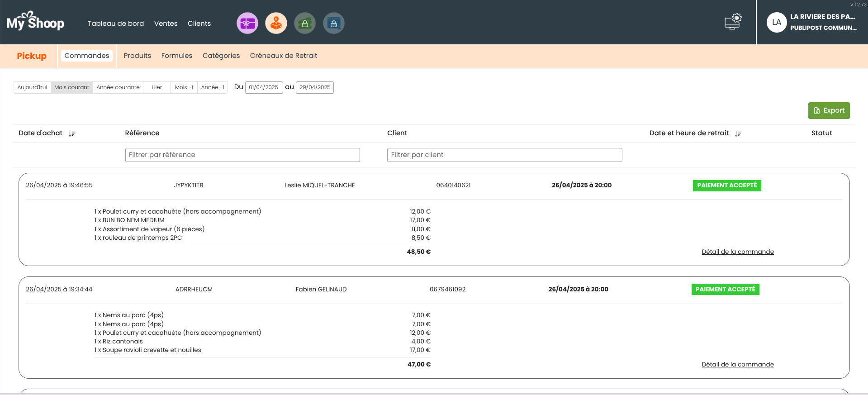The width and height of the screenshot is (868, 395).
Task: Open the start date field 01/04/2025
Action: (x=264, y=87)
